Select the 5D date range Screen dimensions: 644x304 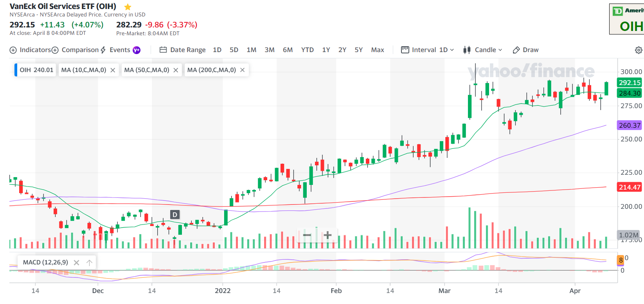pyautogui.click(x=234, y=50)
